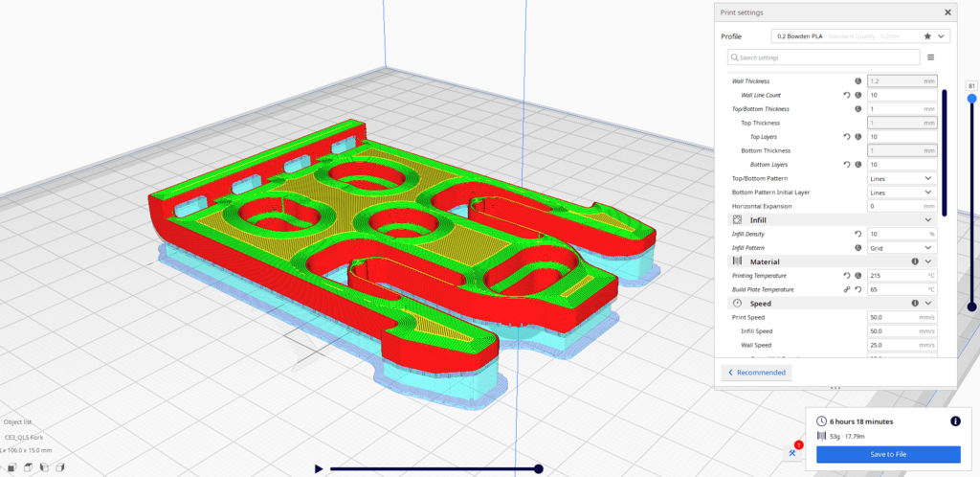Click the Wall Line Count input field
This screenshot has width=980, height=477.
click(902, 95)
